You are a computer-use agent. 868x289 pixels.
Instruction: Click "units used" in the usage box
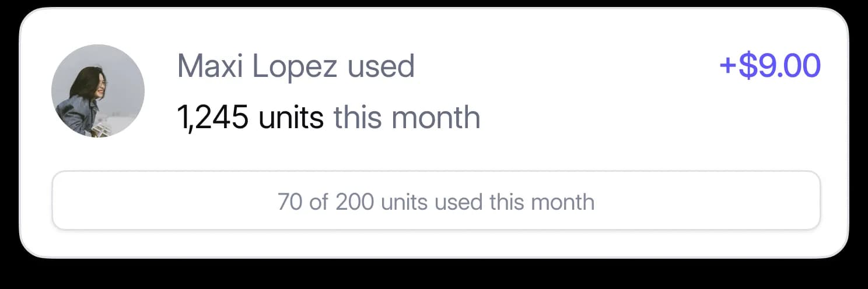[432, 202]
